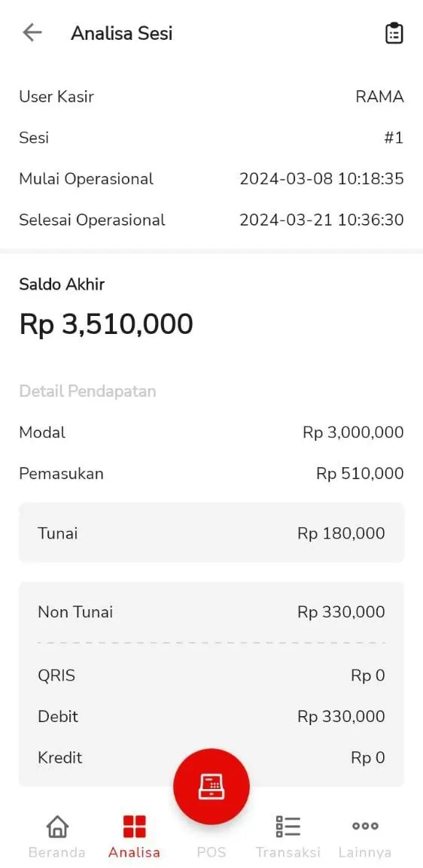Tap the Tunai Rp 180,000 card
This screenshot has width=423, height=868.
pos(211,533)
